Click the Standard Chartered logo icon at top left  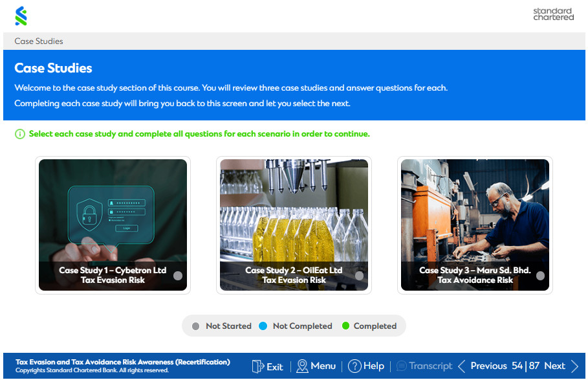[21, 16]
